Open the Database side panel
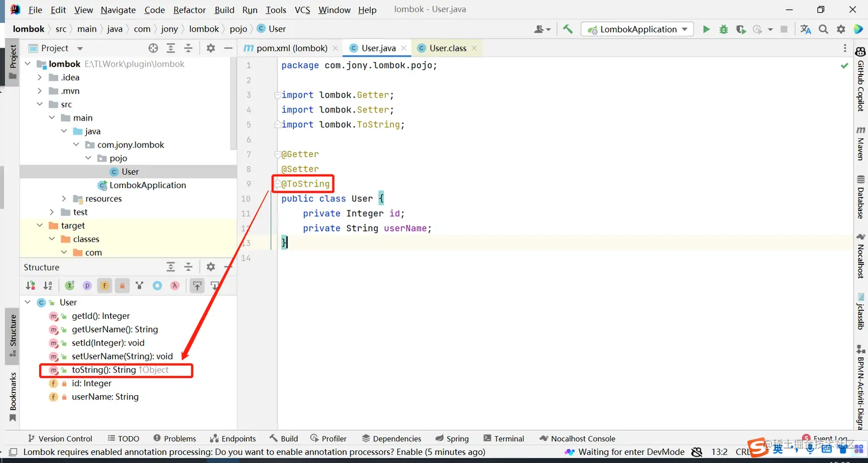The height and width of the screenshot is (463, 868). [x=860, y=196]
